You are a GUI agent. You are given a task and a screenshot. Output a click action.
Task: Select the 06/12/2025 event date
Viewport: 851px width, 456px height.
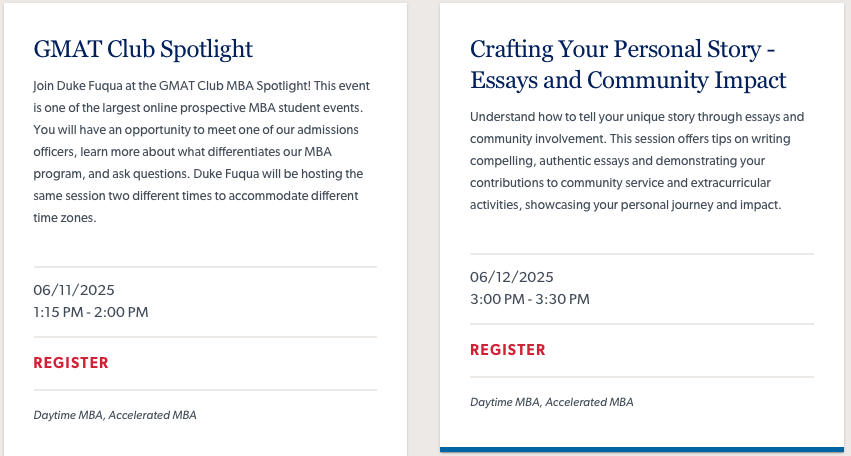[512, 277]
